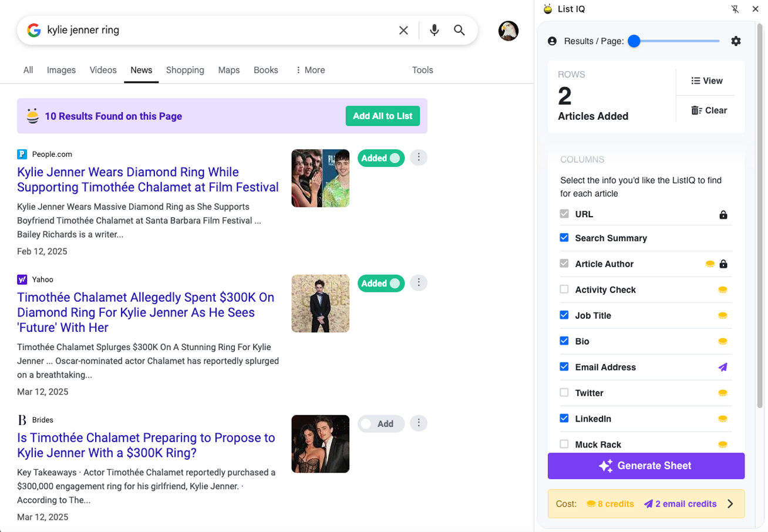Screen dimensions: 768x532
Task: Check the Twitter column
Action: coord(564,393)
